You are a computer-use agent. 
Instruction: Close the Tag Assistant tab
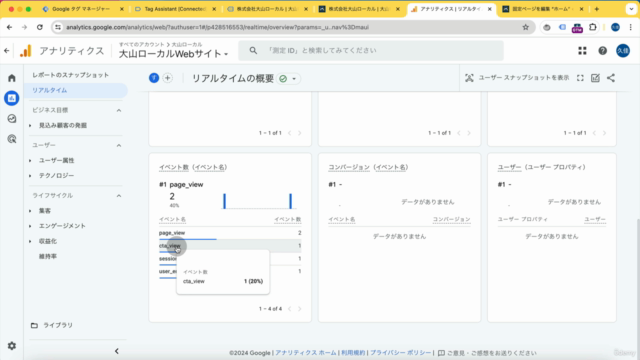coord(214,9)
